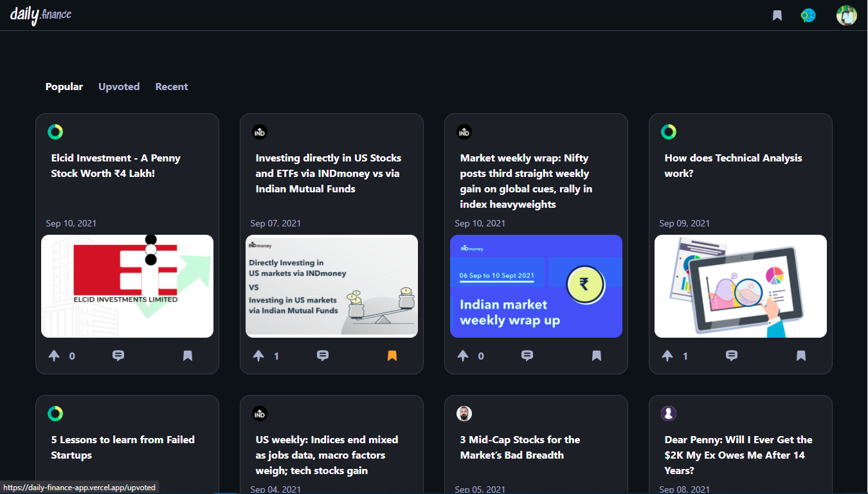Viewport: 868px width, 494px height.
Task: Switch to the Recent tab
Action: click(171, 86)
